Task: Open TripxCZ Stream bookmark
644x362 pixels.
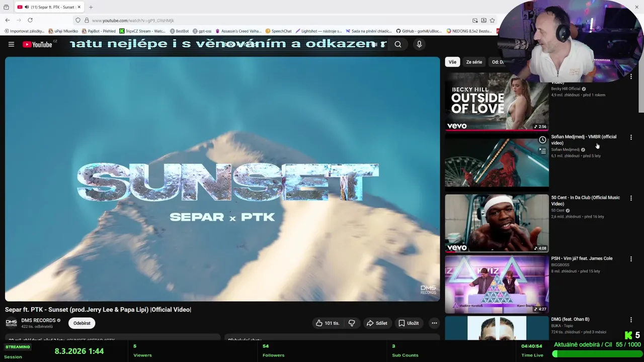Action: pyautogui.click(x=142, y=31)
